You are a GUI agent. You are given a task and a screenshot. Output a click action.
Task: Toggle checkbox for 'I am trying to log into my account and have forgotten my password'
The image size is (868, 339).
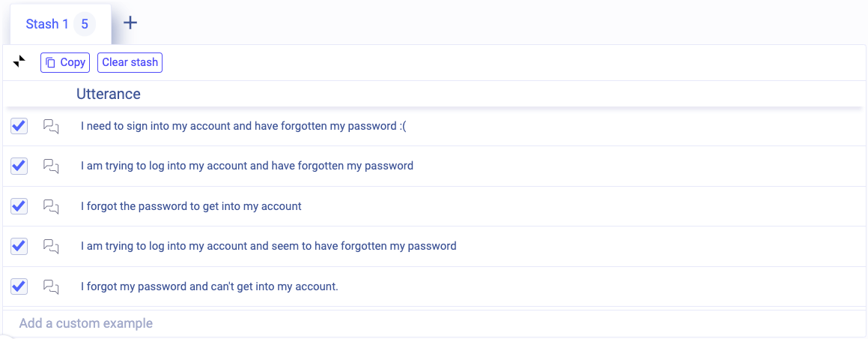19,166
